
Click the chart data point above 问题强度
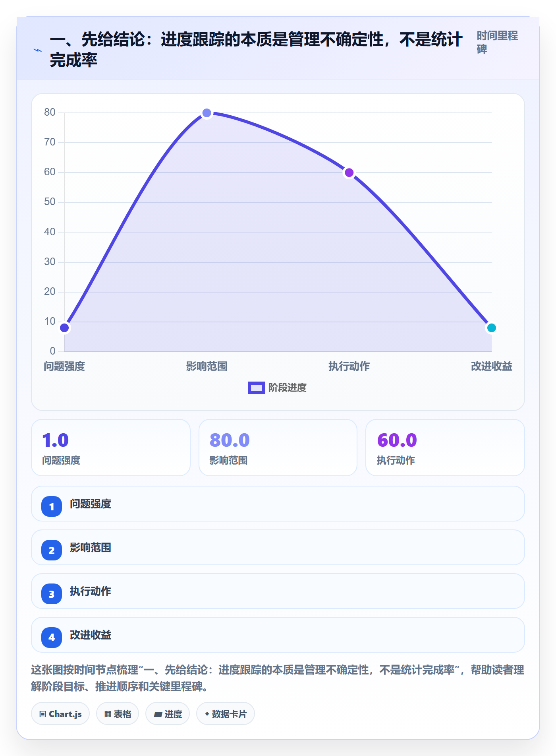64,328
